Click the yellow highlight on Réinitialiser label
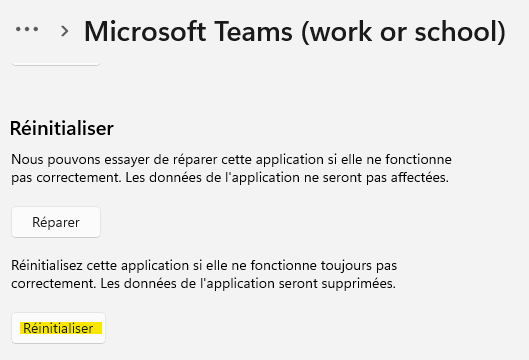The height and width of the screenshot is (360, 529). pyautogui.click(x=61, y=328)
